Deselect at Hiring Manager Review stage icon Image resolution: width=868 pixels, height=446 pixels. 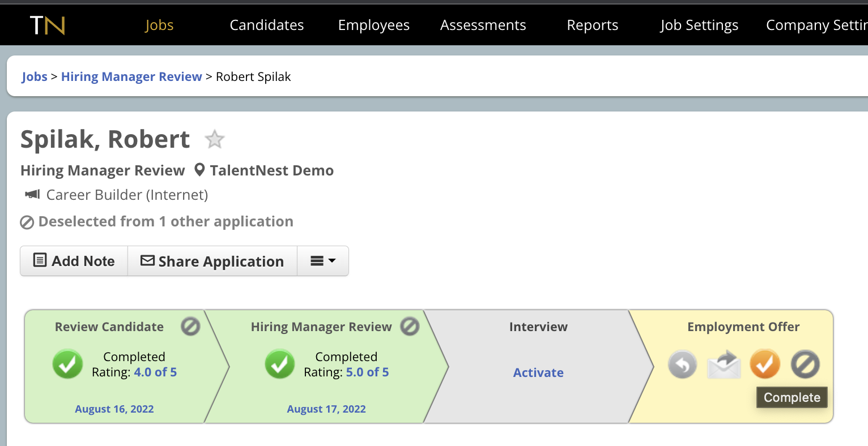410,327
